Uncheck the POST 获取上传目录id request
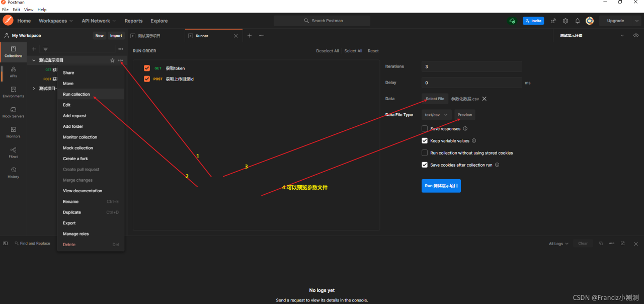Screen dimensions: 644x304 [147, 79]
